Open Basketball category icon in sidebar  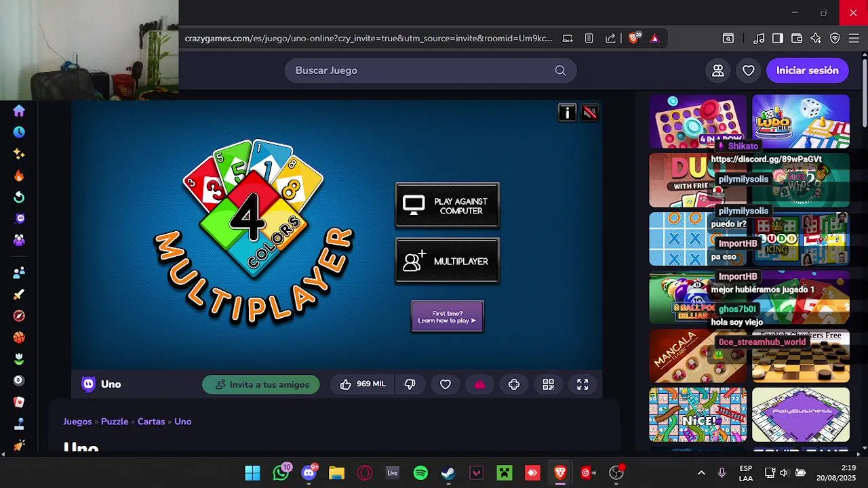(x=19, y=338)
